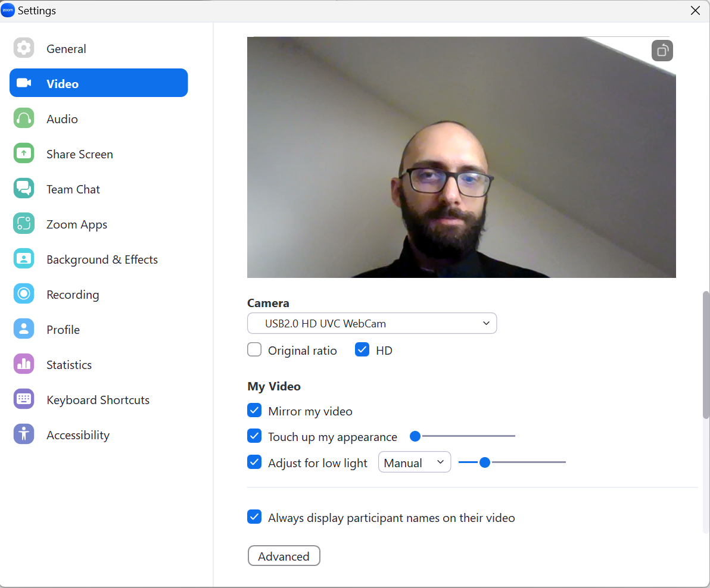Disable Mirror my video
Viewport: 710px width, 588px height.
(x=254, y=410)
